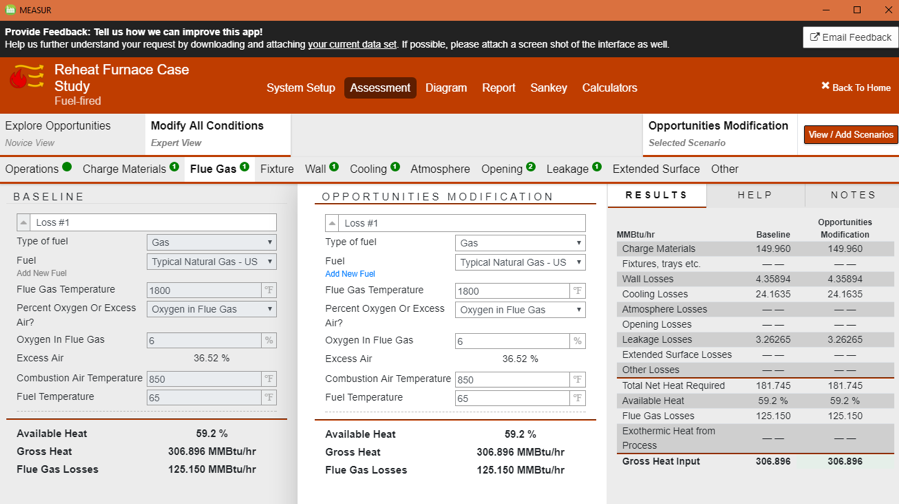Viewport: 899px width, 504px height.
Task: Click °F unit icon for modification Flue Gas Temperature
Action: click(x=577, y=292)
